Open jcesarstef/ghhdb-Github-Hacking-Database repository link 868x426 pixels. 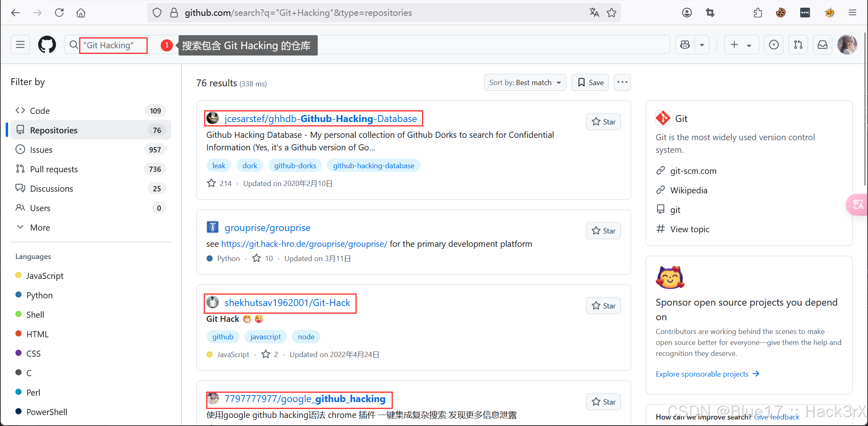(321, 118)
